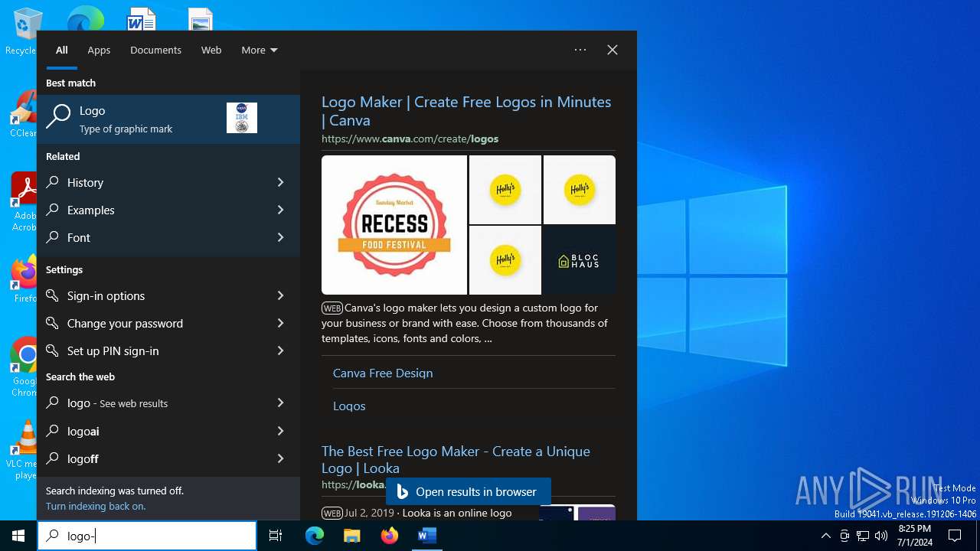Click the Recess Food Festival logo image
The height and width of the screenshot is (551, 980).
coord(394,225)
